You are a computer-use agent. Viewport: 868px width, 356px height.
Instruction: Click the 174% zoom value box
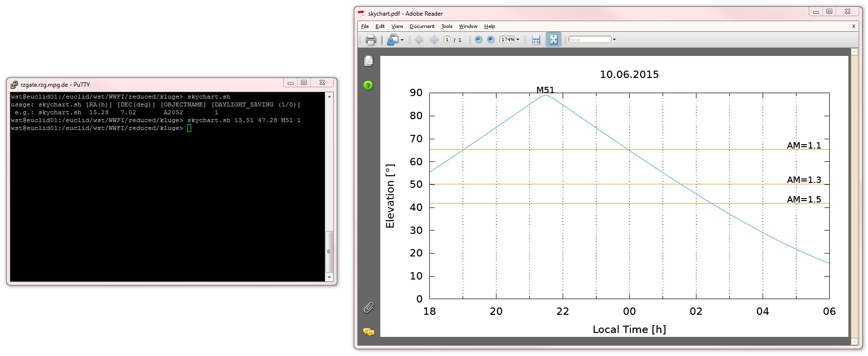[x=507, y=40]
